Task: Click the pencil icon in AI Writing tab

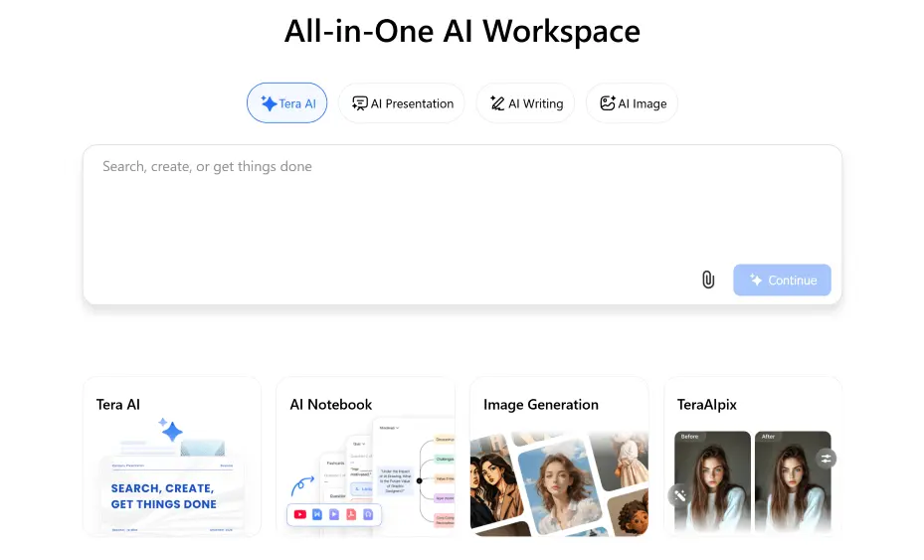Action: click(x=497, y=103)
